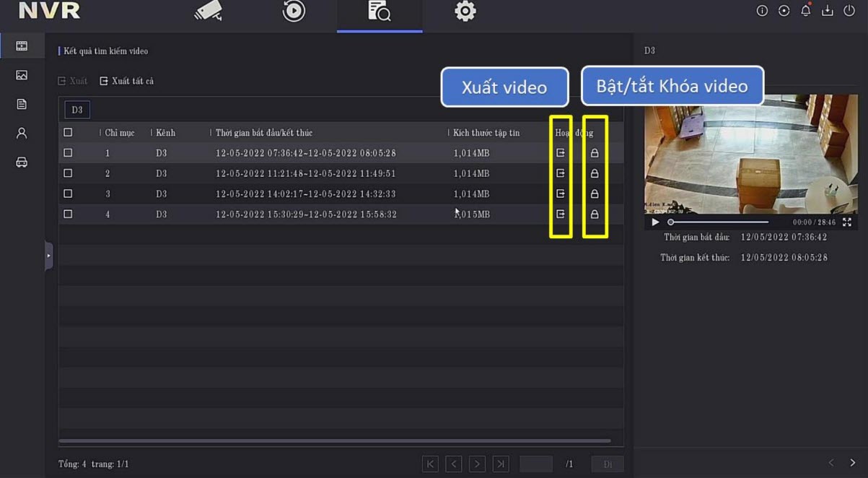Check the box for video index 4
The width and height of the screenshot is (868, 478).
click(68, 214)
